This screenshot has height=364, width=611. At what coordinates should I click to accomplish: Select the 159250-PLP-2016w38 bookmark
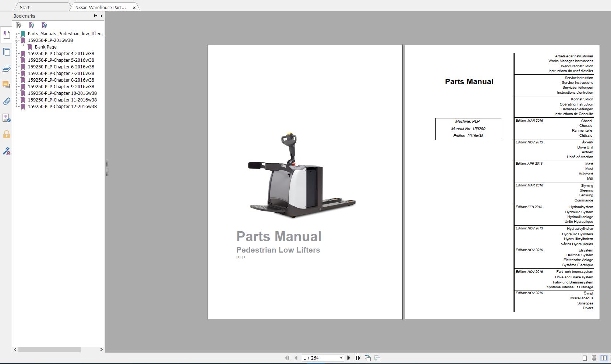coord(50,40)
